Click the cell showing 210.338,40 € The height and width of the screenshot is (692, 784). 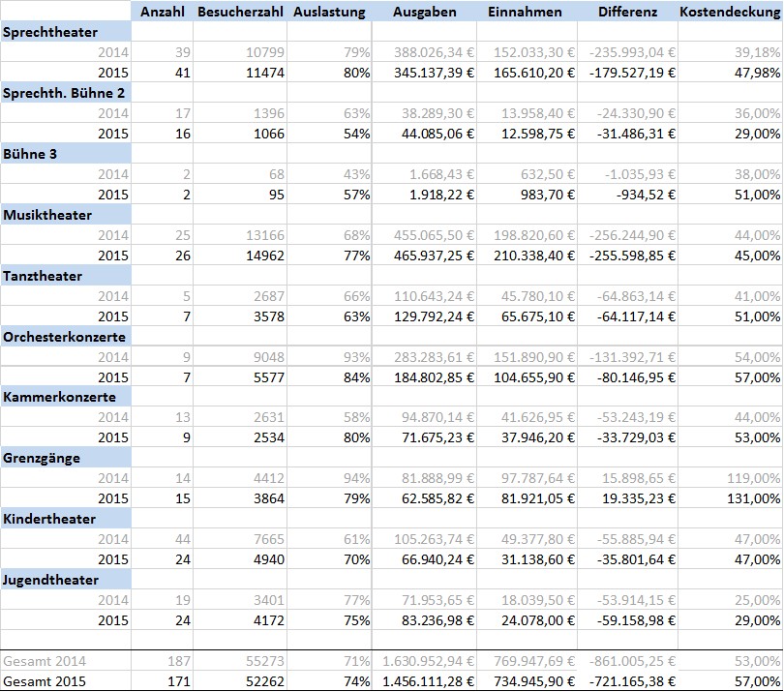(x=527, y=256)
